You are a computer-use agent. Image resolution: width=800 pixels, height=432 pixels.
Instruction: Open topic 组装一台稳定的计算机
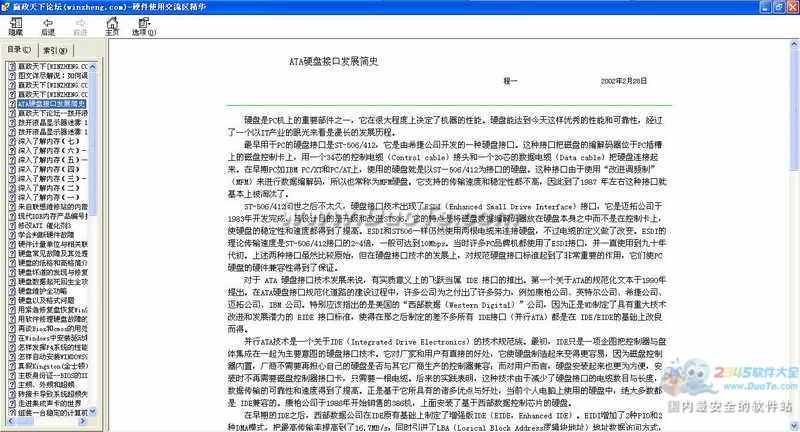53,412
